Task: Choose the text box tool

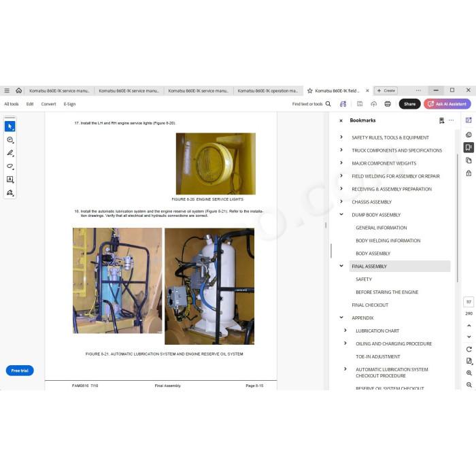Action: coord(10,180)
